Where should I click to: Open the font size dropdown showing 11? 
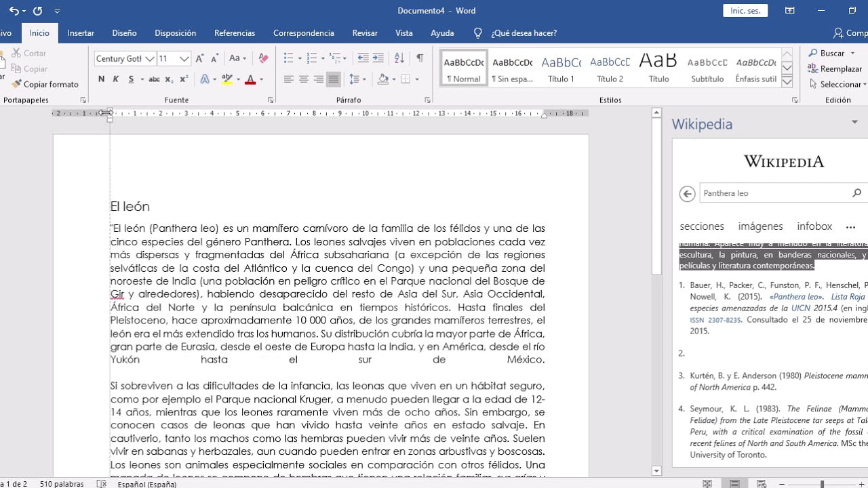click(x=184, y=59)
